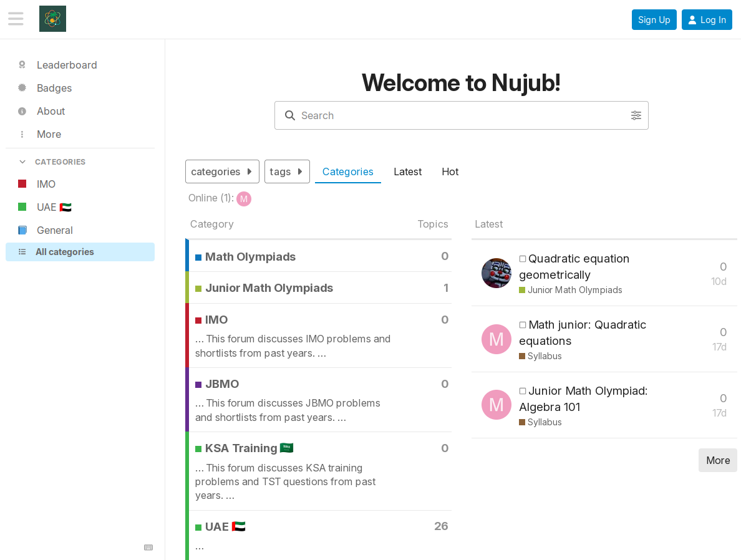Click the red IMO category swatch in sidebar
Image resolution: width=741 pixels, height=560 pixels.
22,184
